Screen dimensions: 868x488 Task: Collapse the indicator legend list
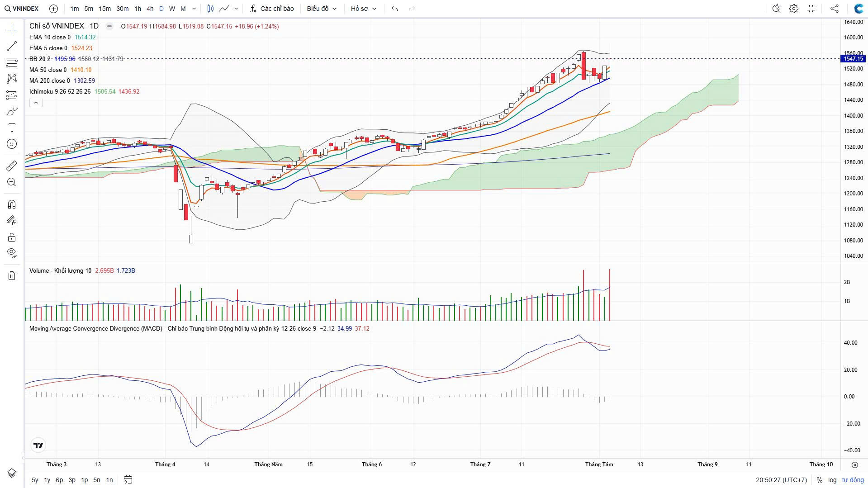point(36,103)
